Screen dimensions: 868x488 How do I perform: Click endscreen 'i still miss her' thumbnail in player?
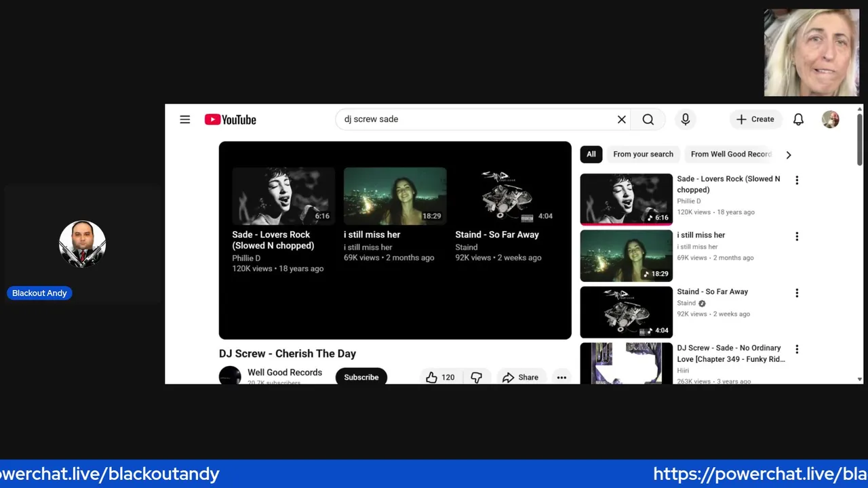pyautogui.click(x=395, y=196)
